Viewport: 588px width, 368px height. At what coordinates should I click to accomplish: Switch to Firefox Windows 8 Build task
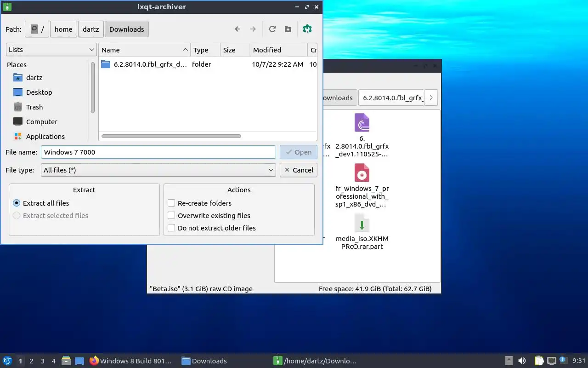pyautogui.click(x=131, y=361)
